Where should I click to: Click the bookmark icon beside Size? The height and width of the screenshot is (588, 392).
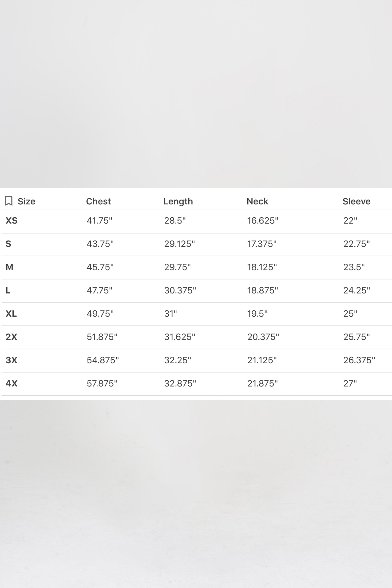pos(9,201)
